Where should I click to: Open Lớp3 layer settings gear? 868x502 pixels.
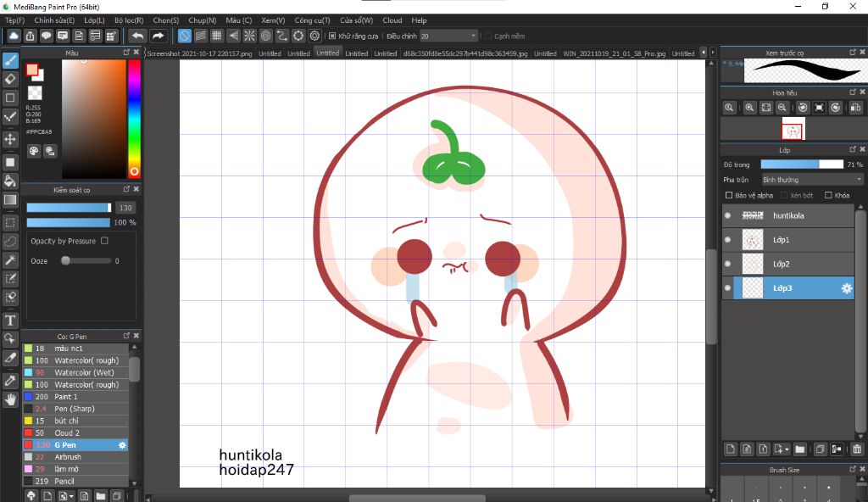coord(847,288)
